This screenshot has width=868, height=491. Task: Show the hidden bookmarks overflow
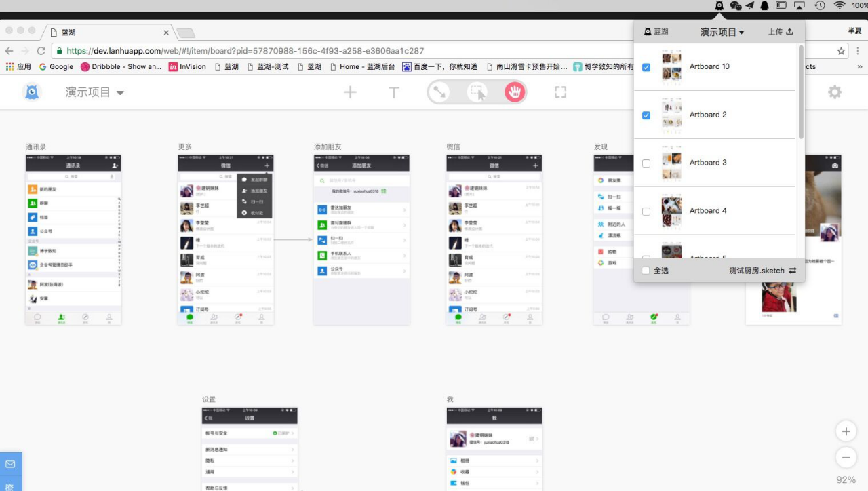(x=860, y=66)
